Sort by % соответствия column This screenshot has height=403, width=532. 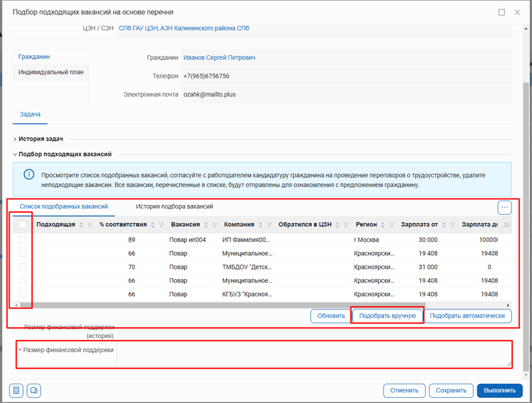pyautogui.click(x=152, y=225)
